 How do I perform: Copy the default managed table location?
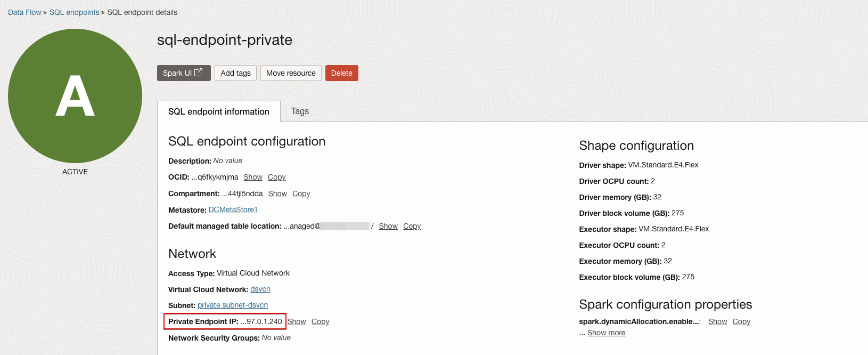[x=412, y=226]
